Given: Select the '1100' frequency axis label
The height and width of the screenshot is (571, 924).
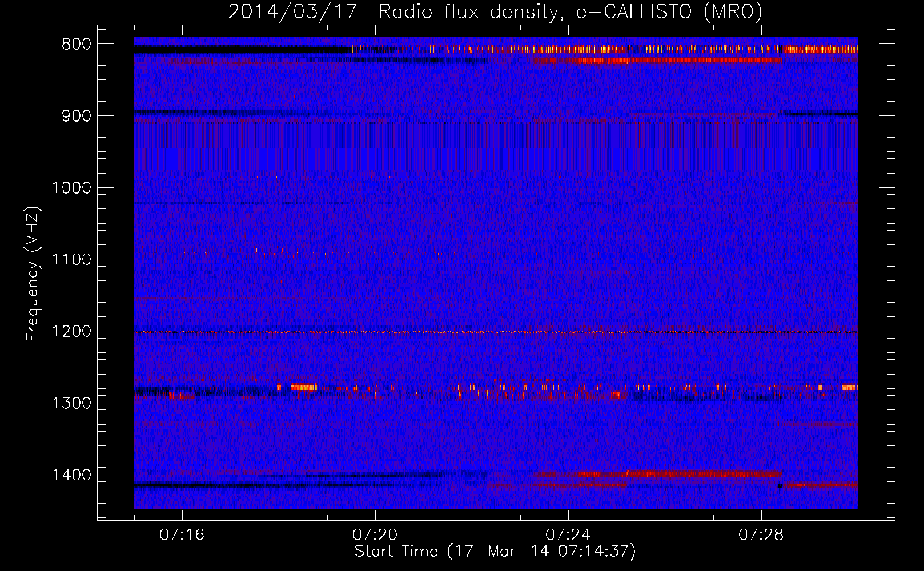Looking at the screenshot, I should click(71, 260).
